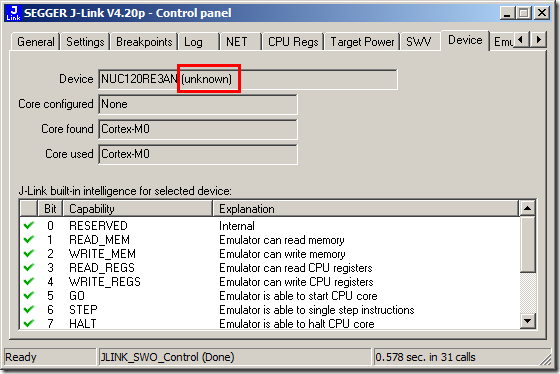This screenshot has height=374, width=560.
Task: Open the Breakpoints tab
Action: pyautogui.click(x=144, y=42)
